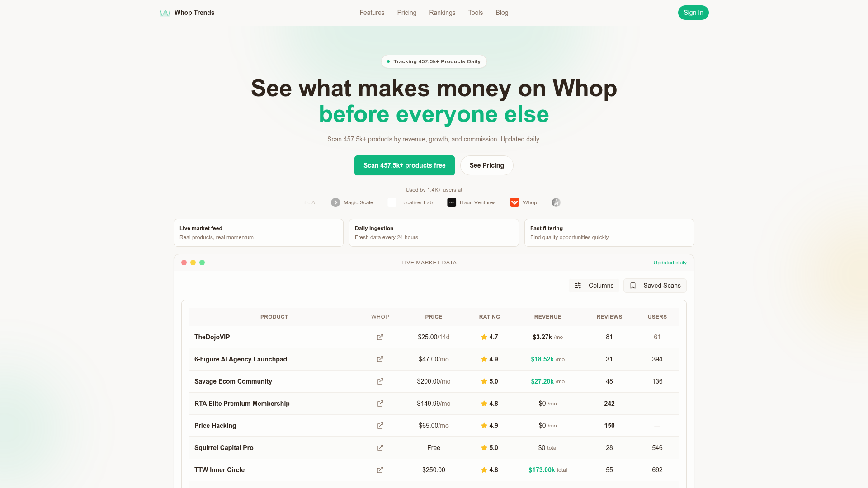Go to the Features page
The width and height of the screenshot is (868, 488).
coord(372,13)
